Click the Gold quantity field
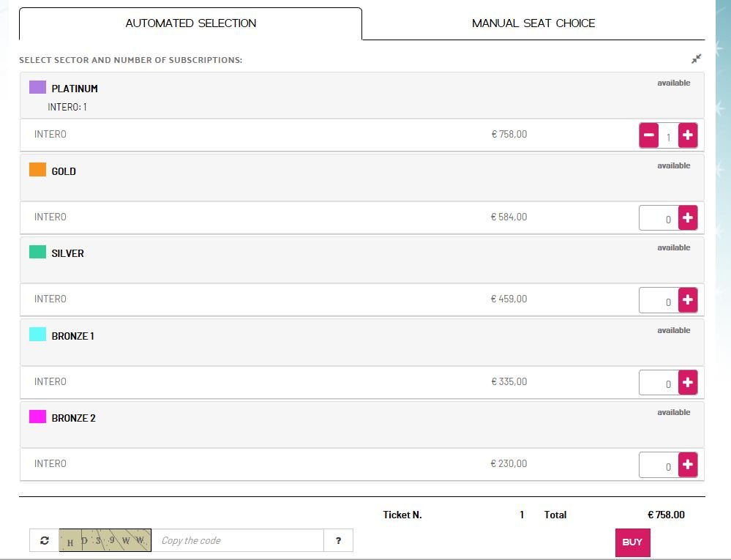Viewport: 731px width, 560px height. click(659, 218)
